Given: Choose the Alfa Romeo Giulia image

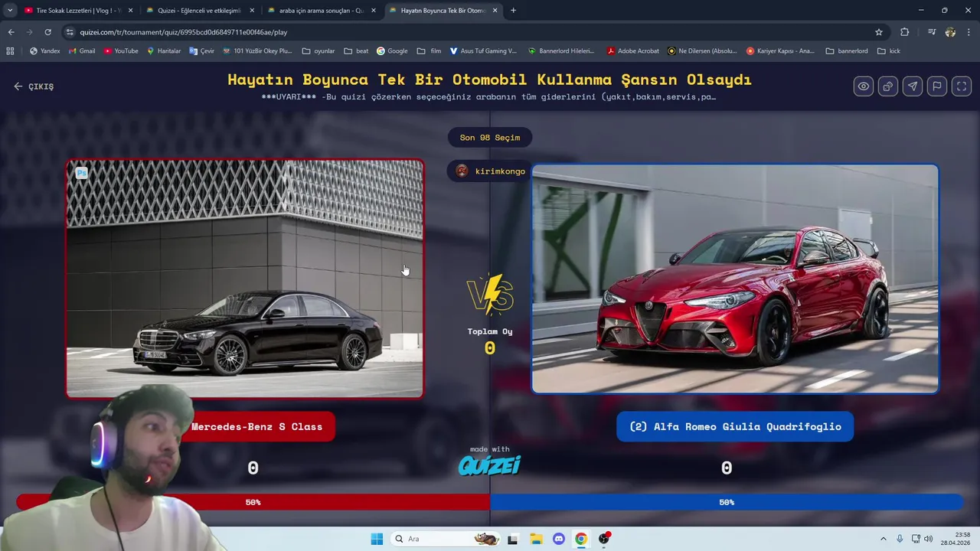Looking at the screenshot, I should (x=735, y=279).
